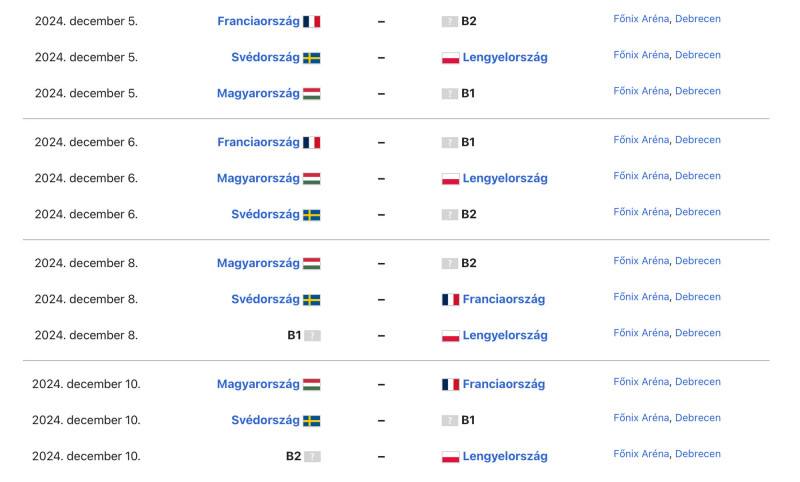The width and height of the screenshot is (800, 482).
Task: Click the placeholder flag beside B2 on December 6
Action: coord(449,215)
